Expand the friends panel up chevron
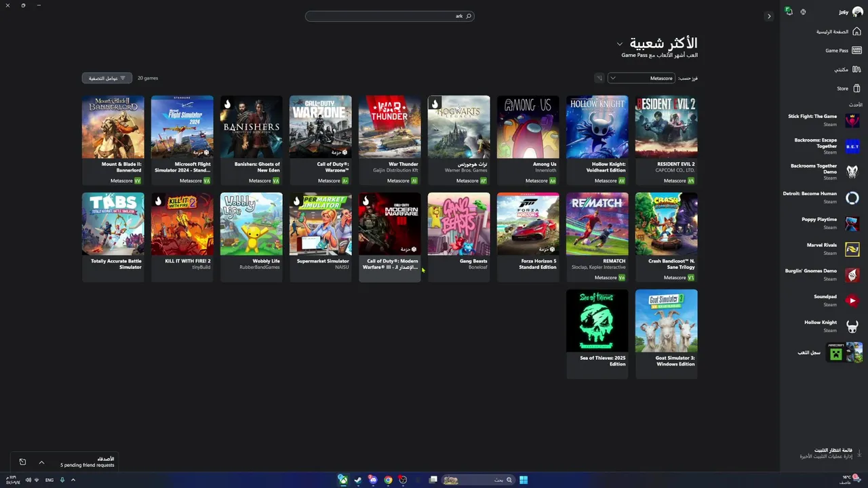The height and width of the screenshot is (488, 868). (41, 462)
